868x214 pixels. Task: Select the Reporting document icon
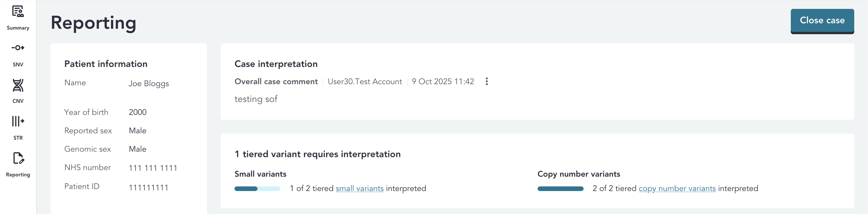coord(18,158)
